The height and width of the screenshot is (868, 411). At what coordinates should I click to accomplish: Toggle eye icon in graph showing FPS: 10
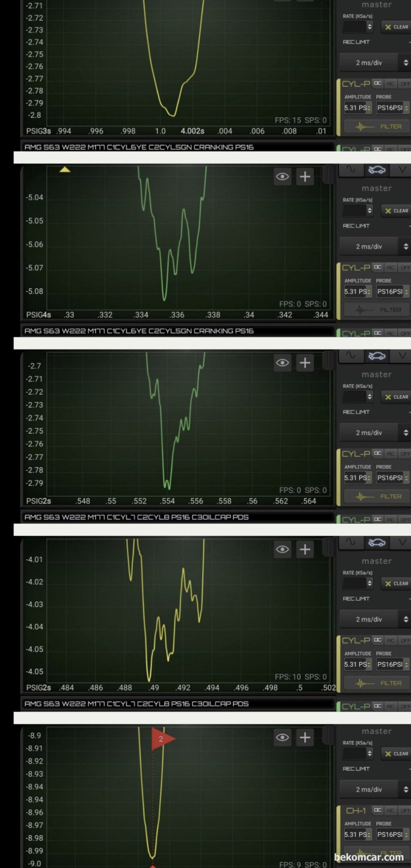click(x=282, y=549)
